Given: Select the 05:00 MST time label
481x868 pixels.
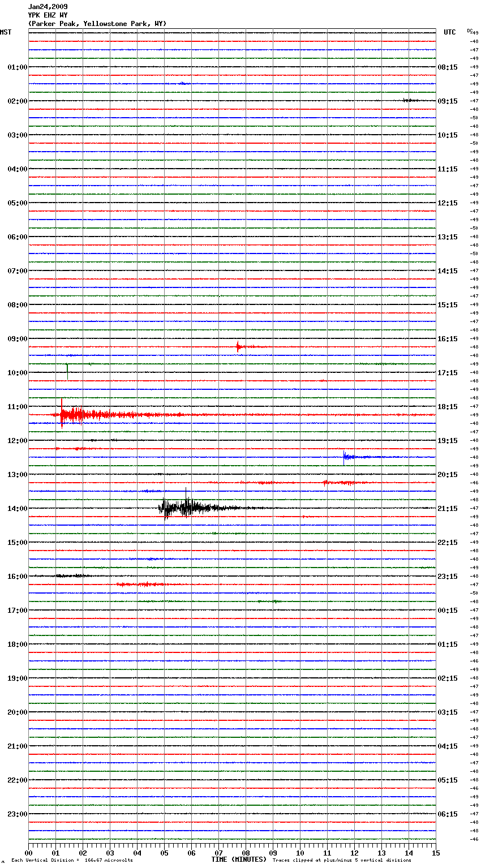Looking at the screenshot, I should 18,203.
